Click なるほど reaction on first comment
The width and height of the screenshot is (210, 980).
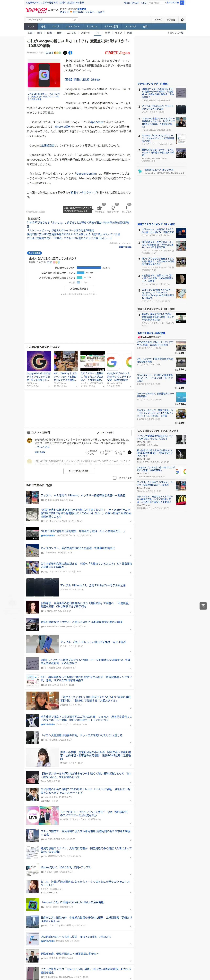pyautogui.click(x=106, y=452)
